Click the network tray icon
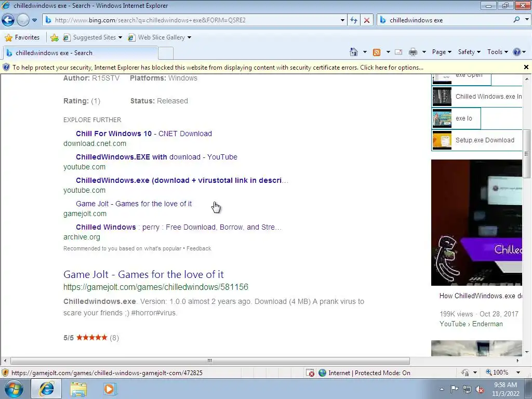The height and width of the screenshot is (399, 532). tap(467, 389)
